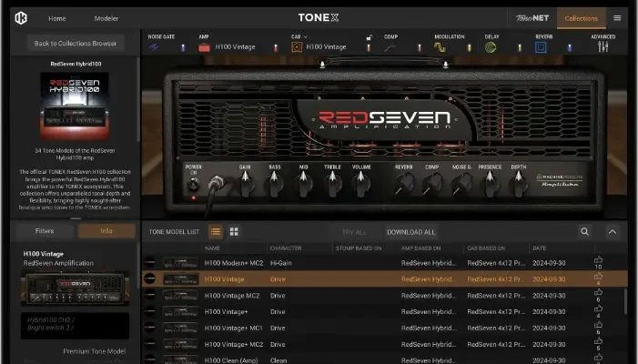This screenshot has width=638, height=364.
Task: Open the Reverb effect icon
Action: point(543,46)
